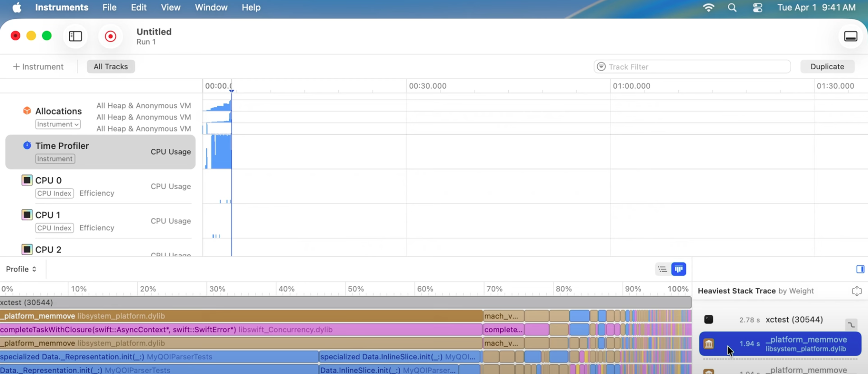
Task: Click the CPU 2 chip icon
Action: 27,249
